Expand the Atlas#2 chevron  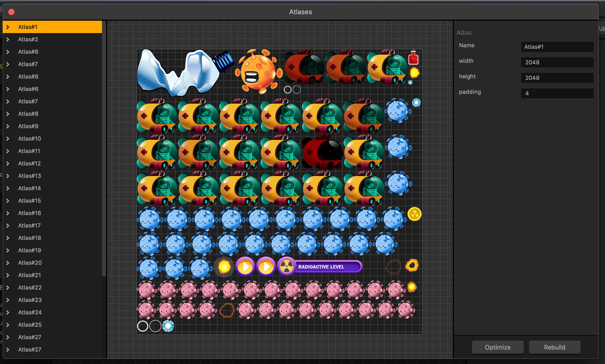tap(8, 39)
